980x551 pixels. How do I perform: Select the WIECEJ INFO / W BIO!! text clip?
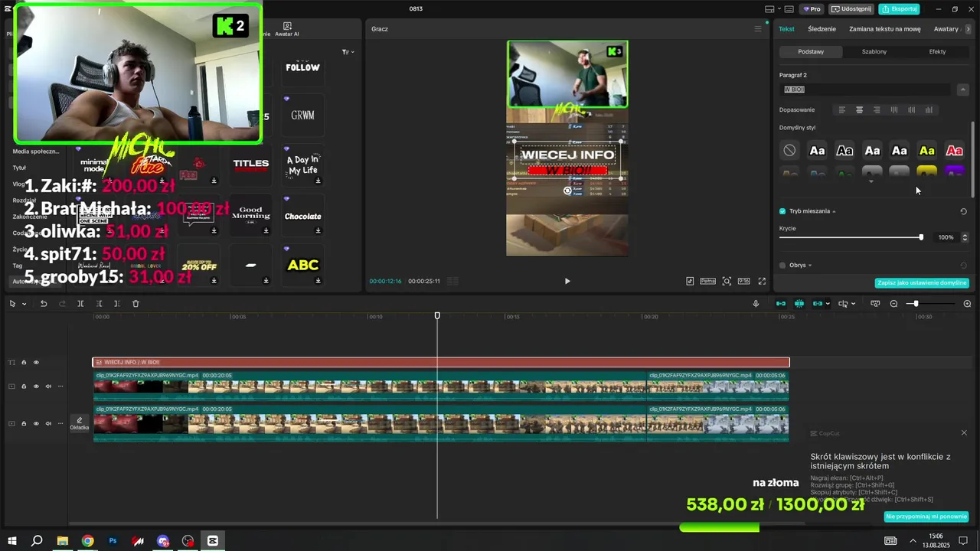pos(441,363)
